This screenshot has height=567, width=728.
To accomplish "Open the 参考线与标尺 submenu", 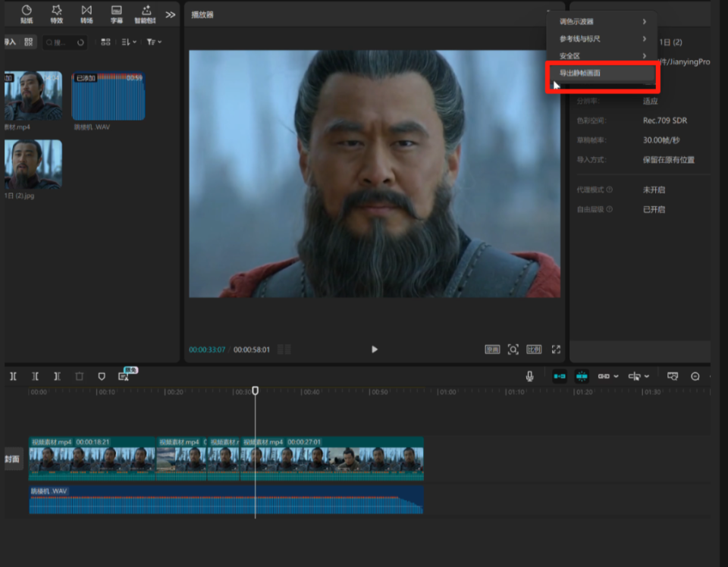I will click(x=602, y=39).
